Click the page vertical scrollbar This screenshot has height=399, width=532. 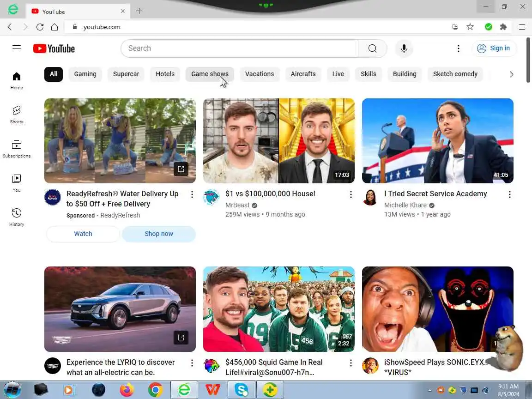(x=528, y=60)
